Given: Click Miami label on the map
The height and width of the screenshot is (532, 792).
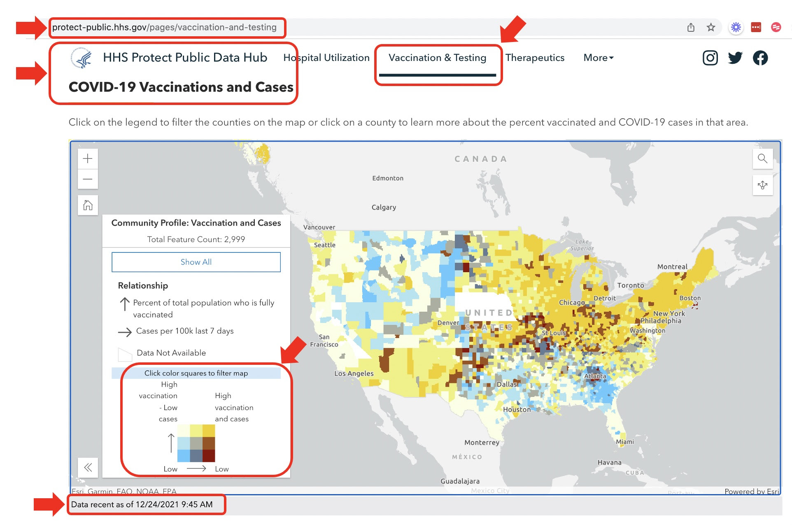Looking at the screenshot, I should coord(625,442).
